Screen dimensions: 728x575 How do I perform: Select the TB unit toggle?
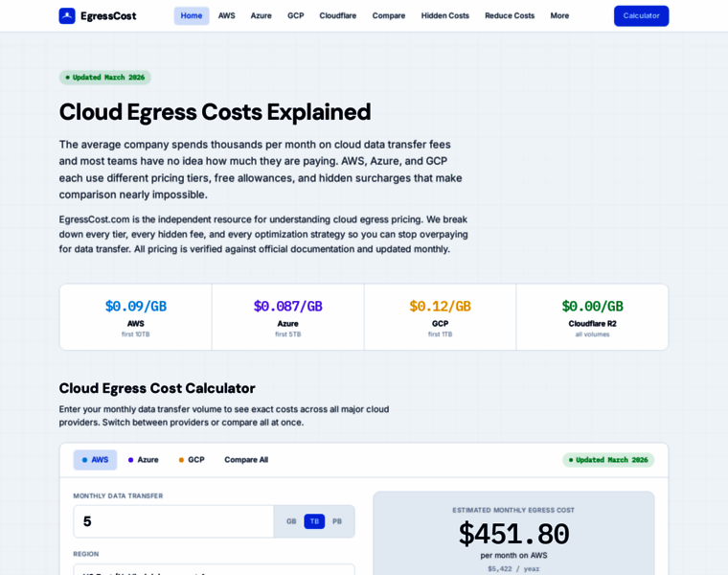click(314, 521)
